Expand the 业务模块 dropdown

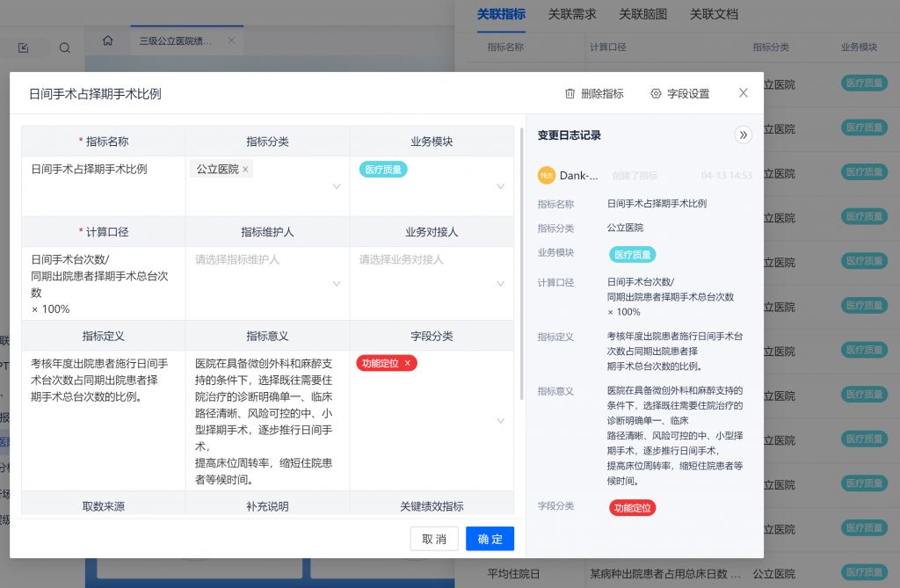pyautogui.click(x=500, y=186)
